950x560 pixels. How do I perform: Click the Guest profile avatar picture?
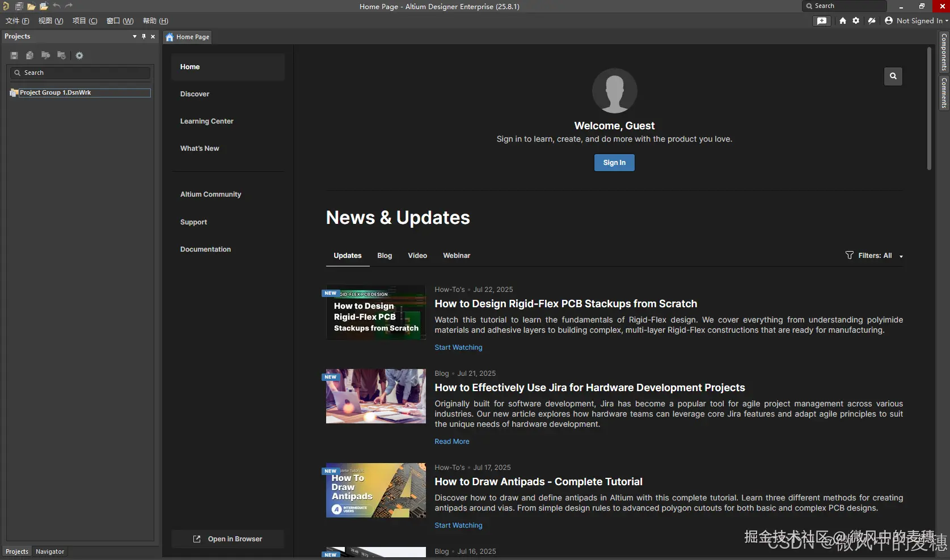coord(614,91)
